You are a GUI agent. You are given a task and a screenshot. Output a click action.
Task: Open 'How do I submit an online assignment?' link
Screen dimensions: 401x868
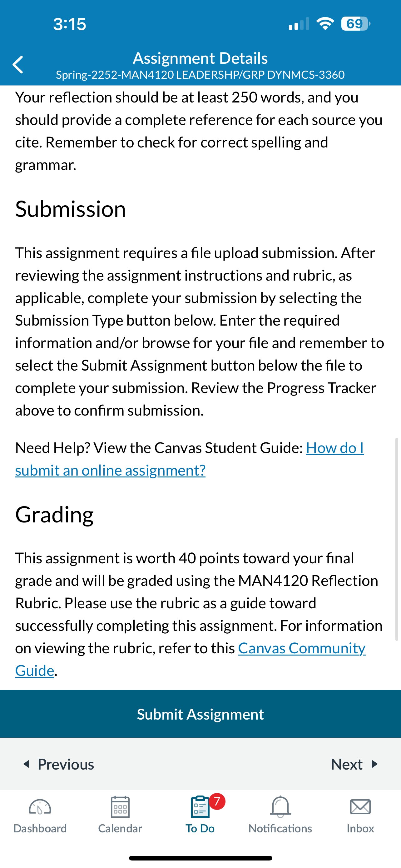190,459
